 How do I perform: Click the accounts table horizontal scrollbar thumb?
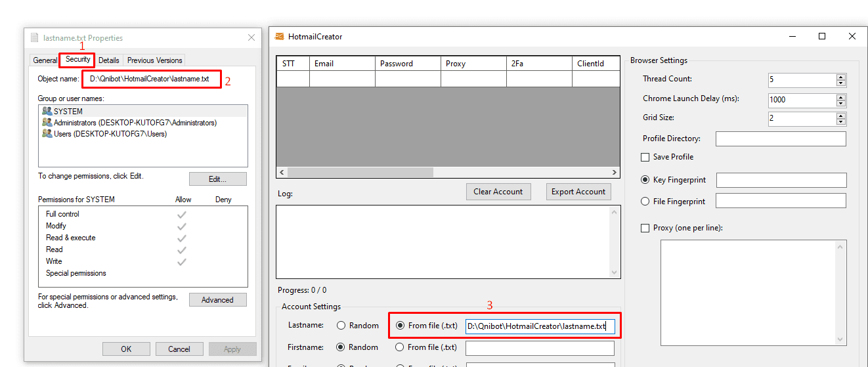360,172
